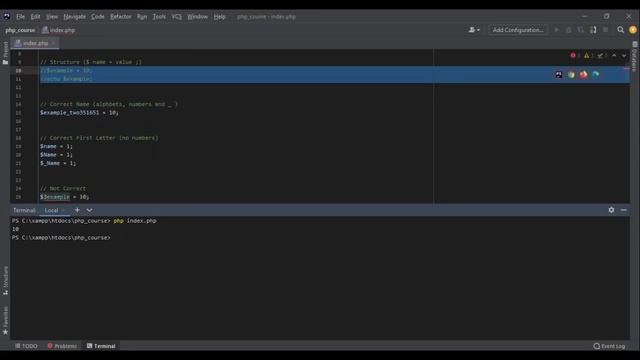This screenshot has height=360, width=640.
Task: Open file in Firefox browser icon
Action: click(583, 74)
